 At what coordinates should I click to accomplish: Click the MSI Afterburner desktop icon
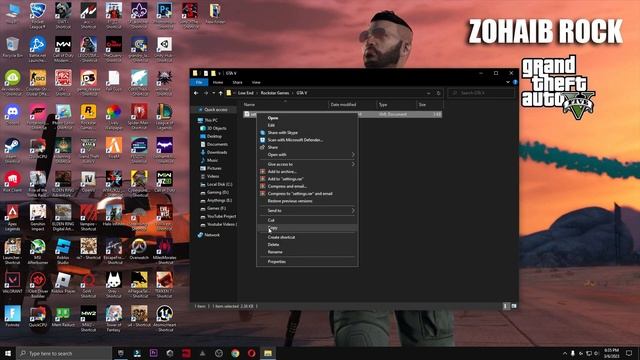point(38,252)
